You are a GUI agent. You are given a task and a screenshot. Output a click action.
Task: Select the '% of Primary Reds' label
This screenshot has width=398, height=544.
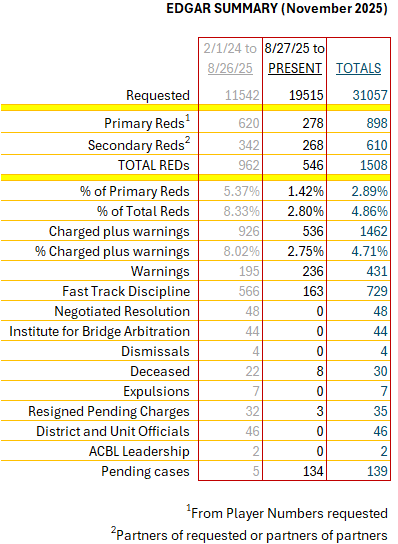click(x=135, y=191)
